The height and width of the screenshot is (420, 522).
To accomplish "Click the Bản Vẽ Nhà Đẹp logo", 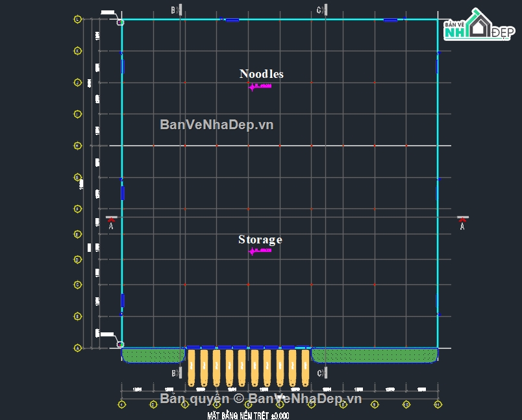I will pyautogui.click(x=478, y=25).
